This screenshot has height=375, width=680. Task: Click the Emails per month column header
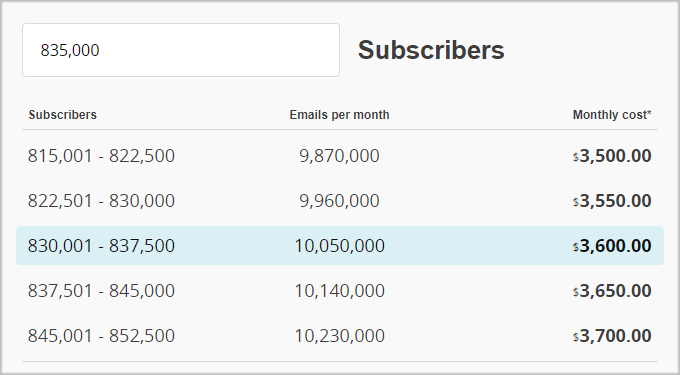pyautogui.click(x=340, y=115)
